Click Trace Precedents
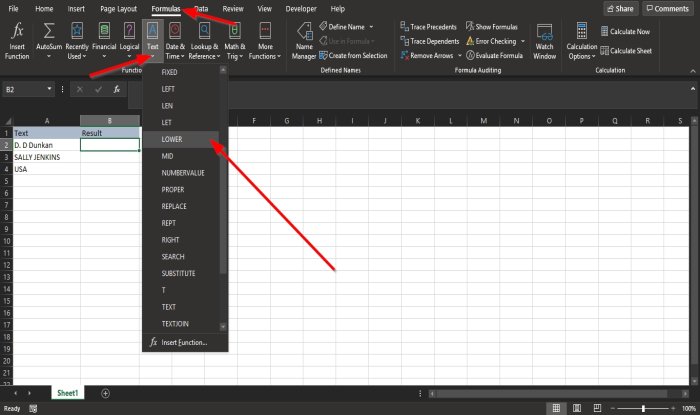 [x=429, y=27]
